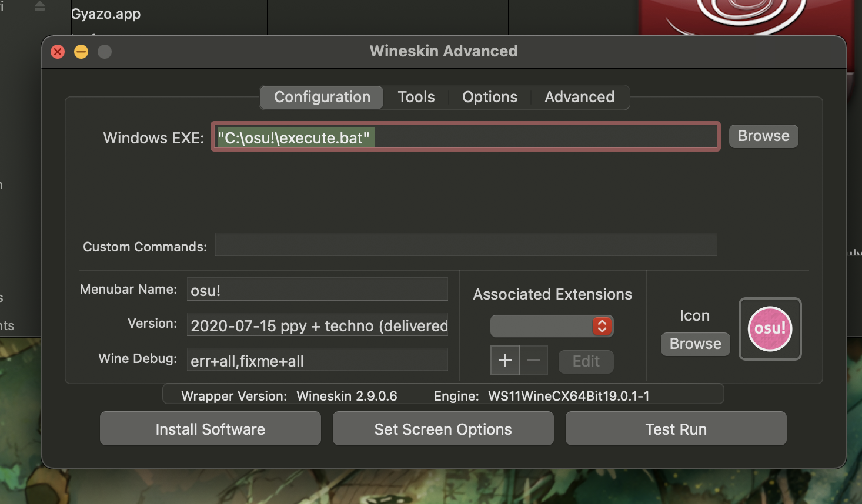Add an associated extension with plus
Viewport: 862px width, 504px height.
pyautogui.click(x=505, y=360)
